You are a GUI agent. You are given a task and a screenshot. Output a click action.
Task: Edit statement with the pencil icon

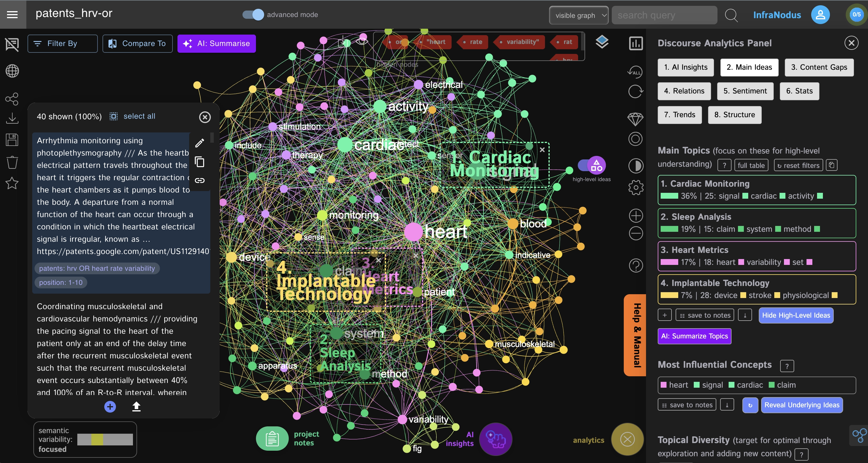point(200,143)
